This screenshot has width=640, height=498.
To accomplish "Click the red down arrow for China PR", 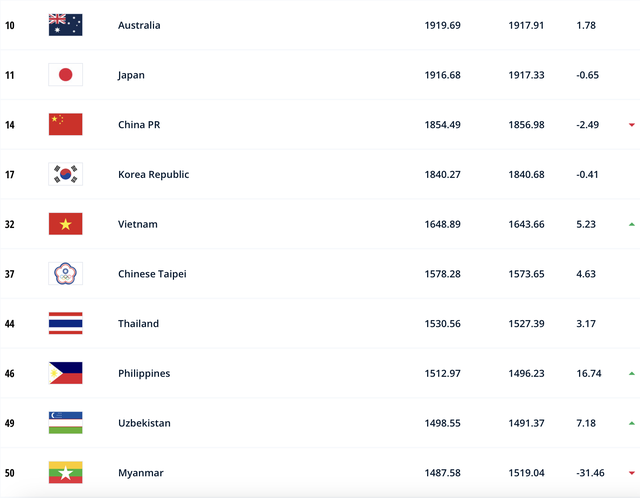I will click(x=632, y=125).
